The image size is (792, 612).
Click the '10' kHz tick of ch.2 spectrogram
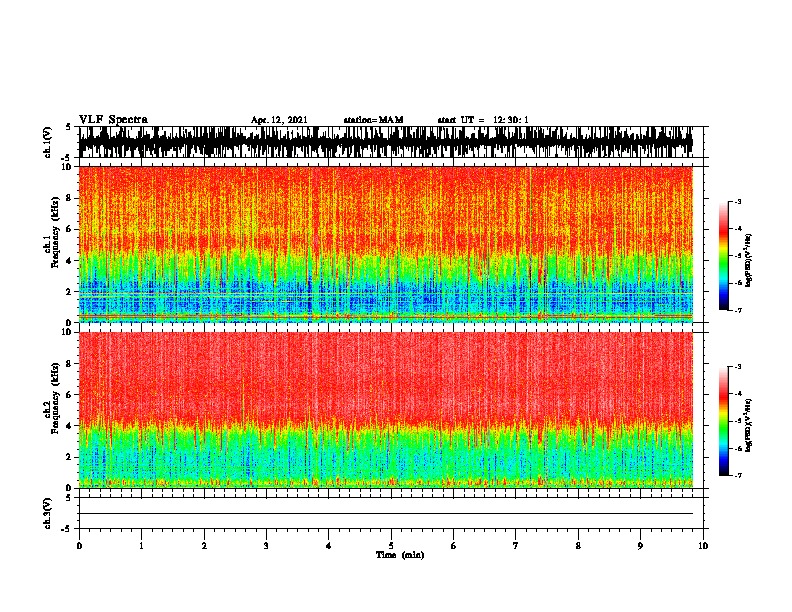point(67,332)
